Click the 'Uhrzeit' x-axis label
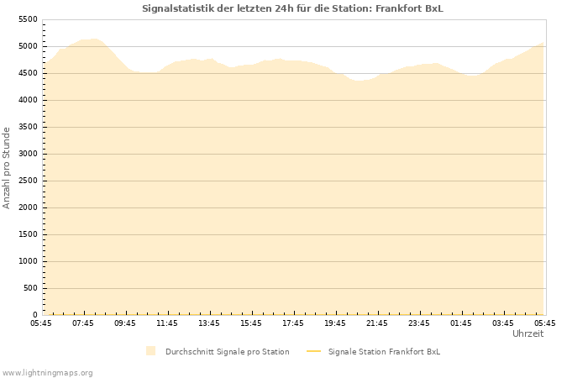 tap(528, 333)
